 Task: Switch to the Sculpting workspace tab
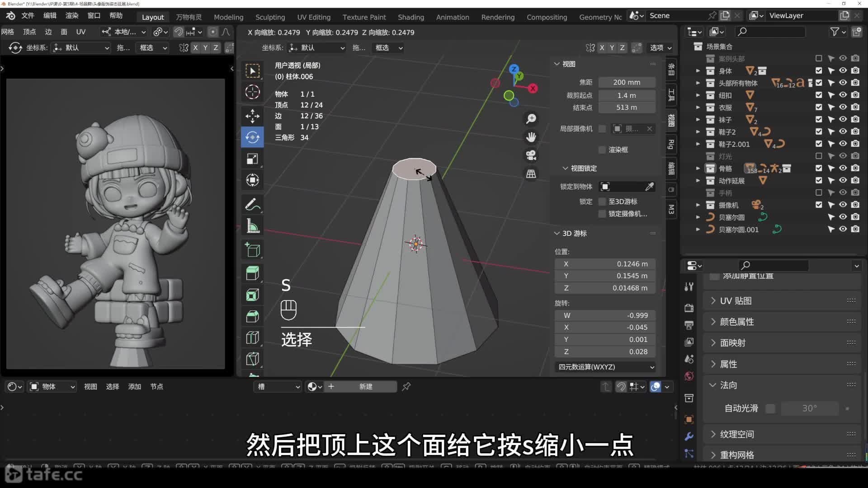click(x=270, y=17)
